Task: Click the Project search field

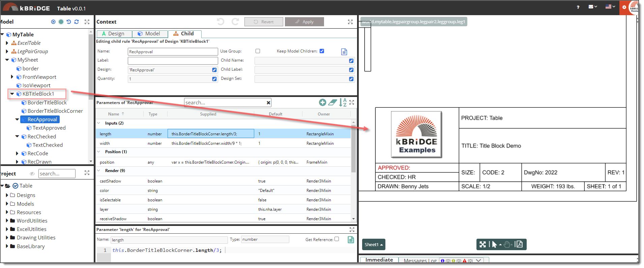Action: [x=57, y=174]
